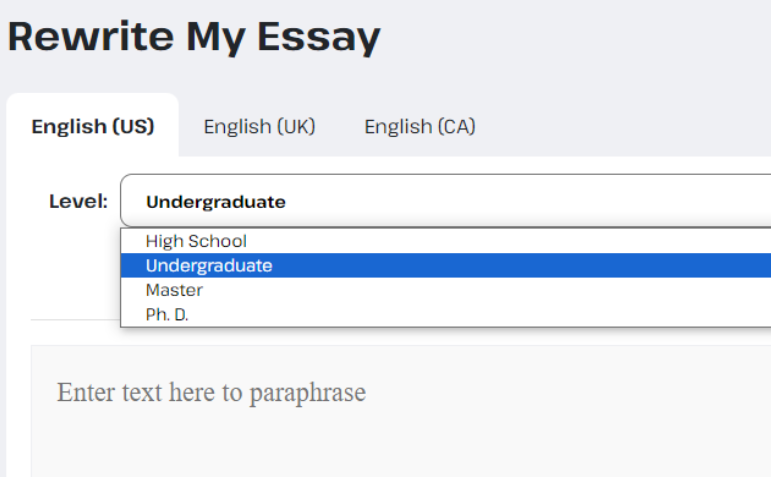Viewport: 771px width, 477px height.
Task: Switch to the English (US) tab
Action: coord(93,127)
